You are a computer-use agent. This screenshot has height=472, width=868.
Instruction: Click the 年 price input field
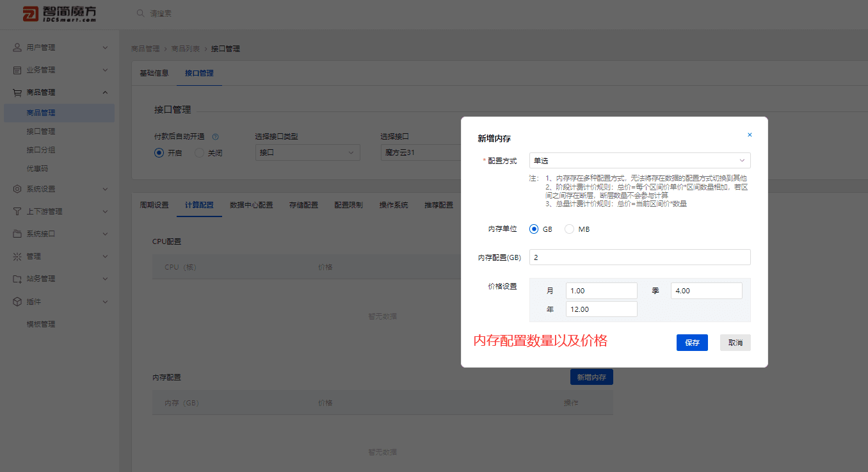coord(601,309)
